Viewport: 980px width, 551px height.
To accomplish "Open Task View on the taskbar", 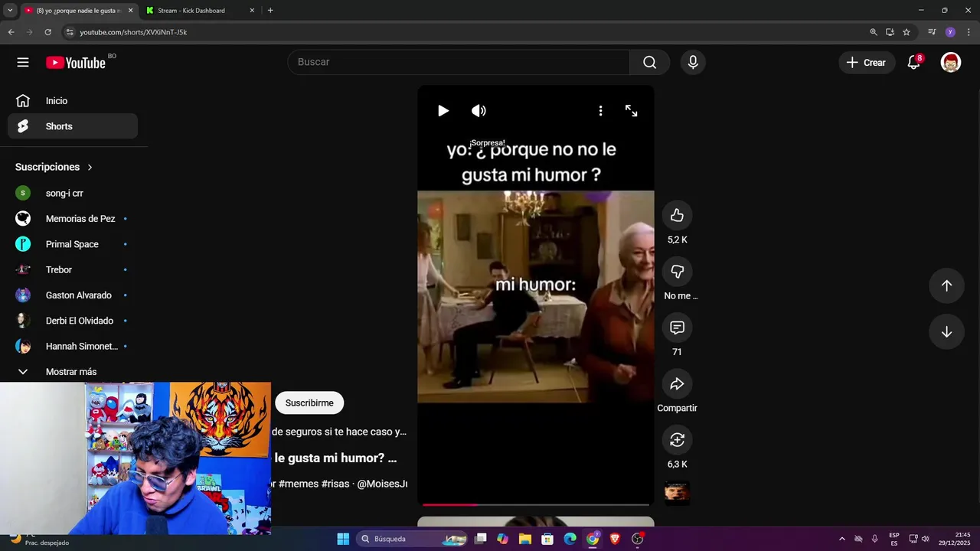I will click(480, 539).
